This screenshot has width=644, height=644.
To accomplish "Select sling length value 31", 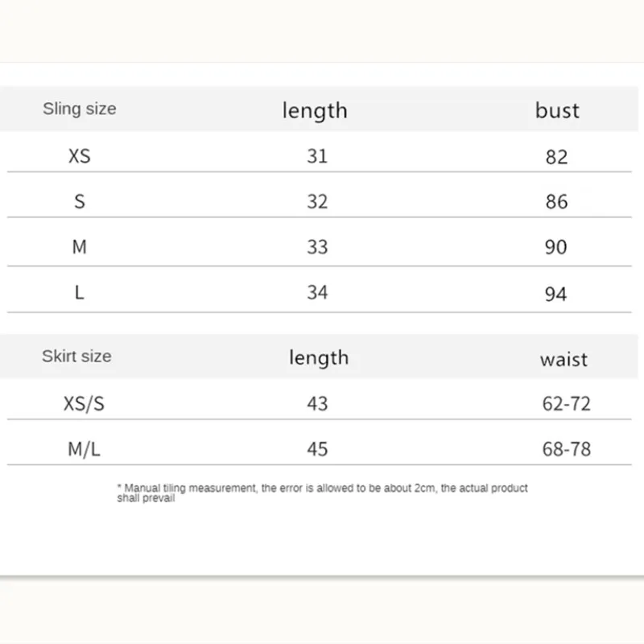I will point(317,156).
